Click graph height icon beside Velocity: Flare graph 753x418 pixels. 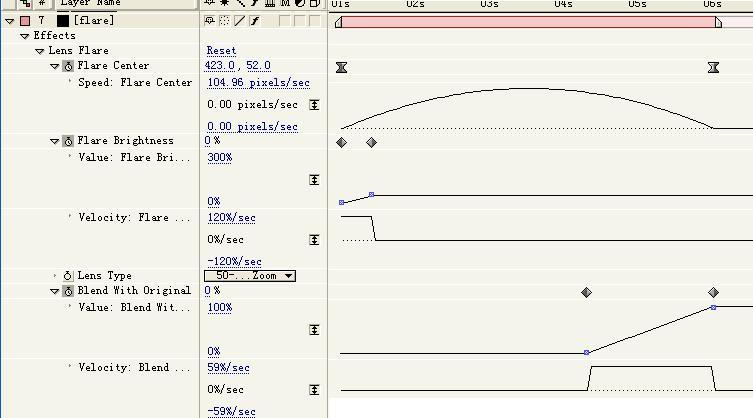coord(314,240)
